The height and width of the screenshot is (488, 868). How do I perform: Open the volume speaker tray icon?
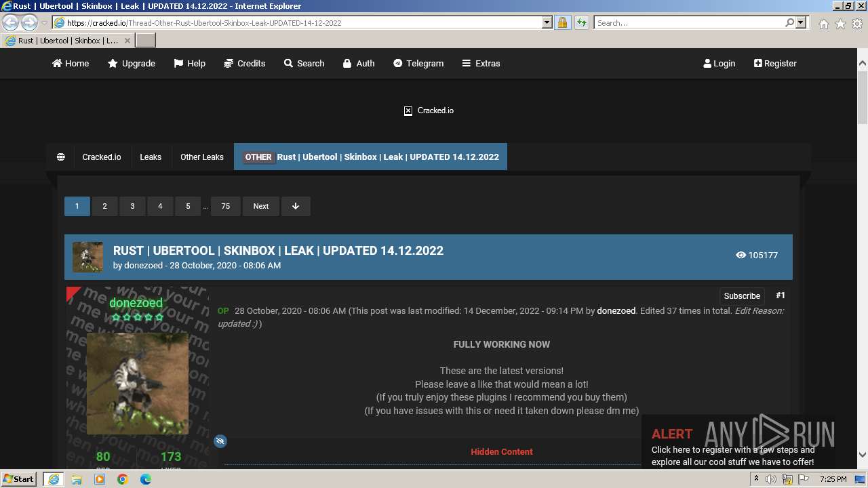click(x=771, y=479)
